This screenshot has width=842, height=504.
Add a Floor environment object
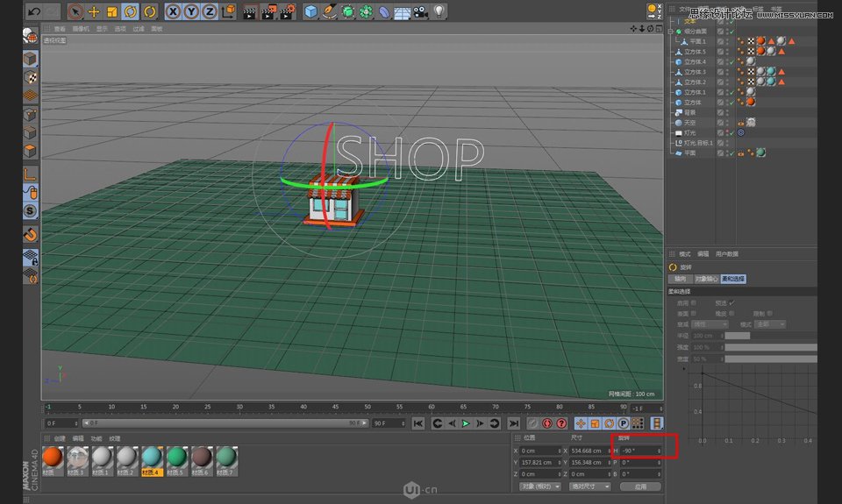coord(403,11)
